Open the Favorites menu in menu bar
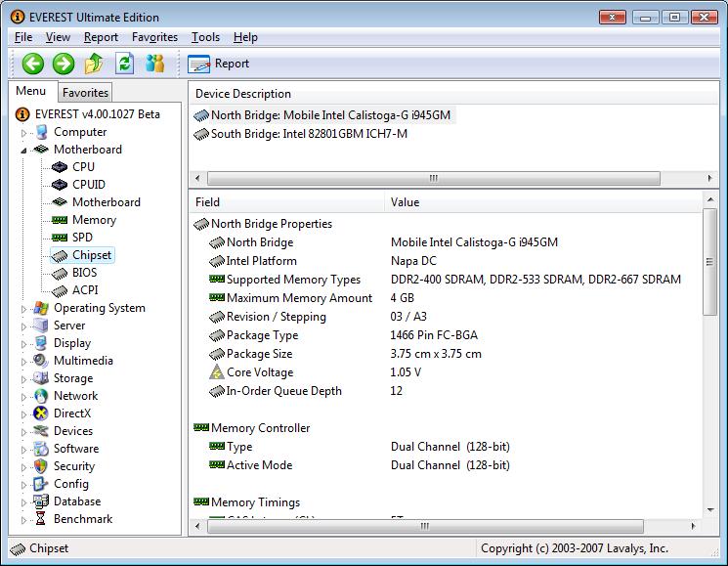 point(154,37)
